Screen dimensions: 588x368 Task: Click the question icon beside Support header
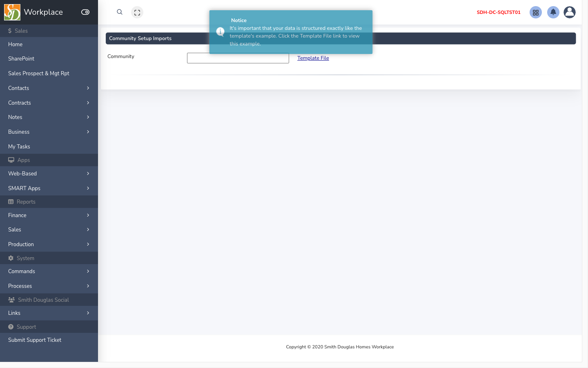point(11,327)
